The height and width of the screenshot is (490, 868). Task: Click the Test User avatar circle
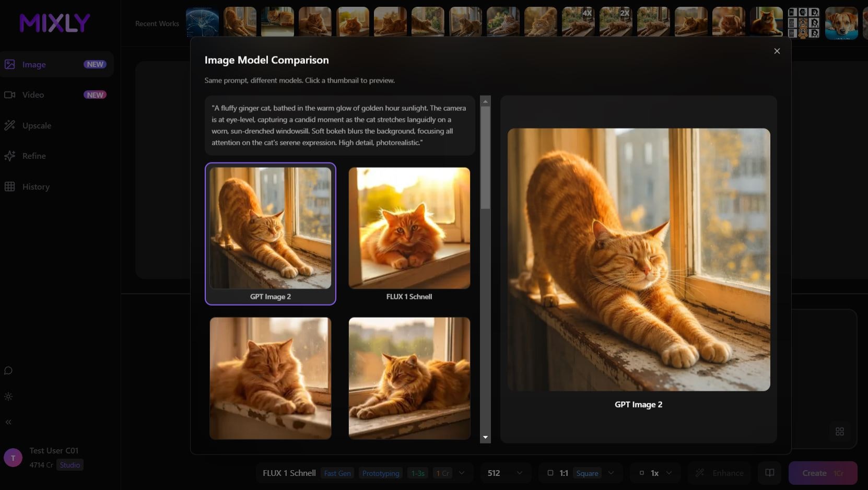[x=13, y=458]
